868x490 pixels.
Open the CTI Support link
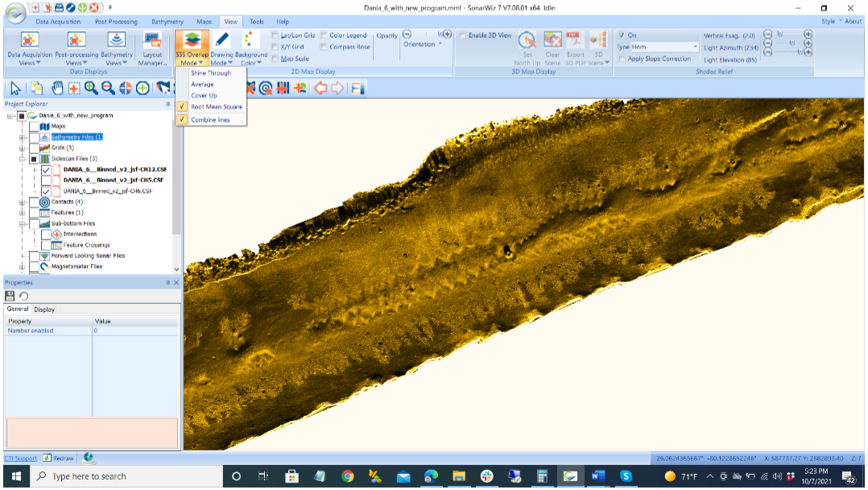21,458
